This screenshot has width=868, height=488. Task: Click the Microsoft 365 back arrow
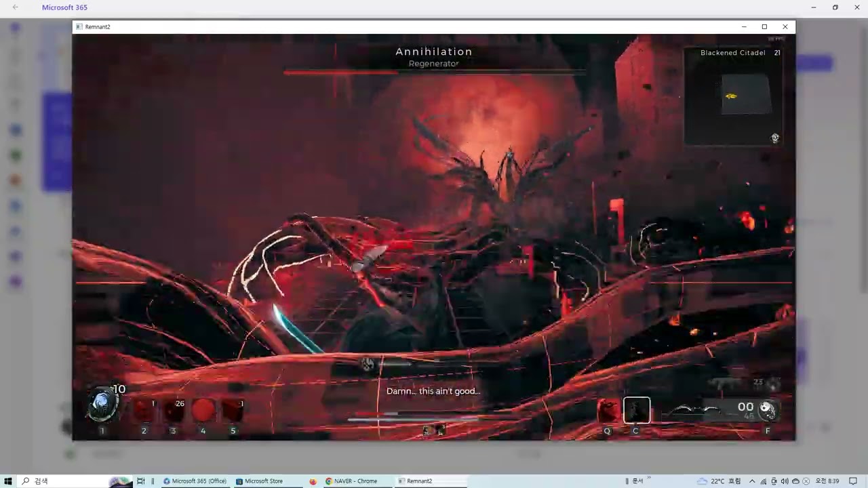[16, 7]
